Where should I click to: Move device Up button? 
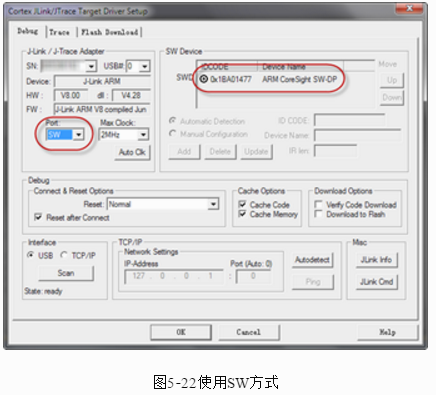click(x=392, y=80)
